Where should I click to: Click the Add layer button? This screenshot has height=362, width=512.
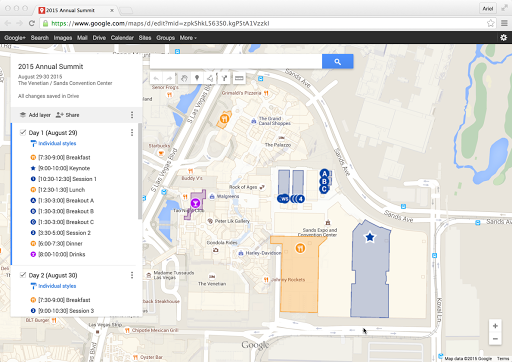[35, 115]
